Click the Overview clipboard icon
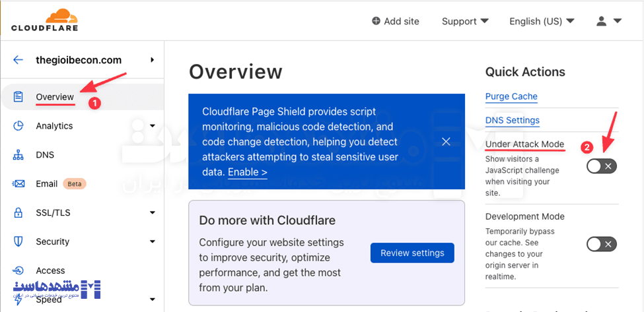Viewport: 644px width, 312px height. 18,97
